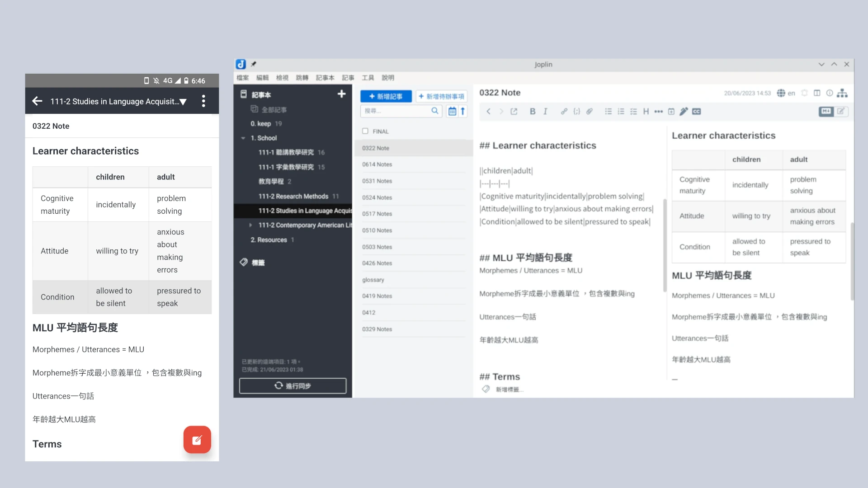
Task: Click the attach file paperclip icon
Action: [590, 112]
